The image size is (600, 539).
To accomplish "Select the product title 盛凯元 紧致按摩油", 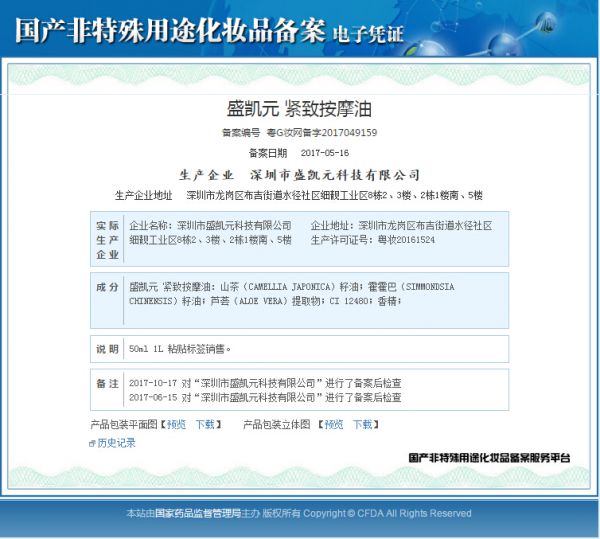I will (299, 109).
